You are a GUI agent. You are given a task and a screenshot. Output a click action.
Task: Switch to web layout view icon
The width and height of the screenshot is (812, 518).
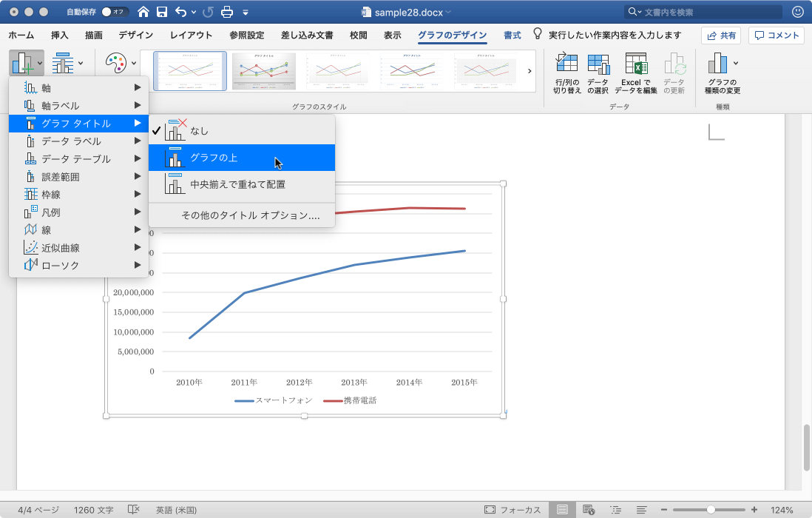[589, 510]
